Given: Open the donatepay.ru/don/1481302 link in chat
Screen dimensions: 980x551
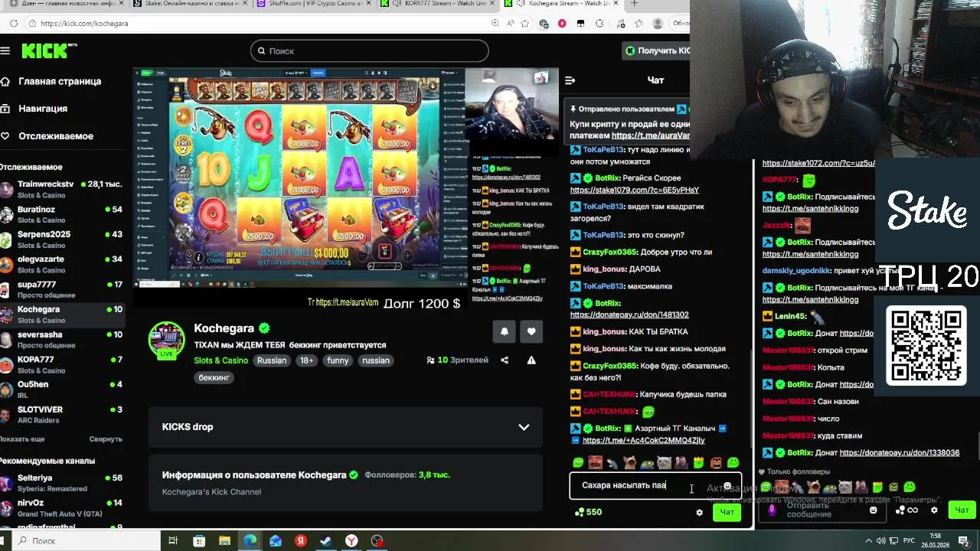Looking at the screenshot, I should click(629, 315).
